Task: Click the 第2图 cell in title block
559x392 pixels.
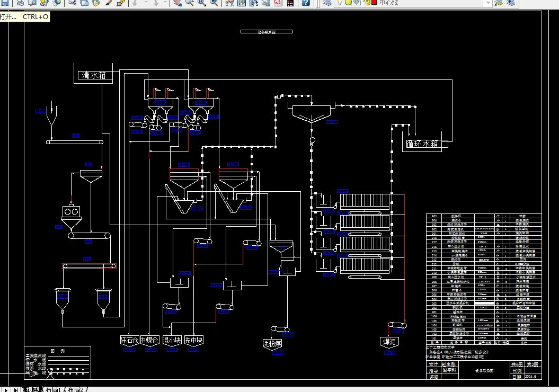Action: pyautogui.click(x=533, y=364)
